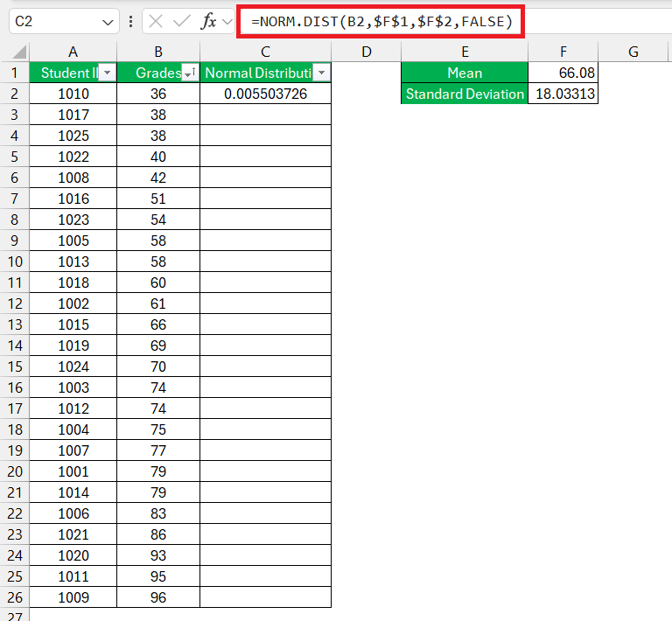Image resolution: width=672 pixels, height=621 pixels.
Task: Select Student ID 1024 cell
Action: [73, 366]
